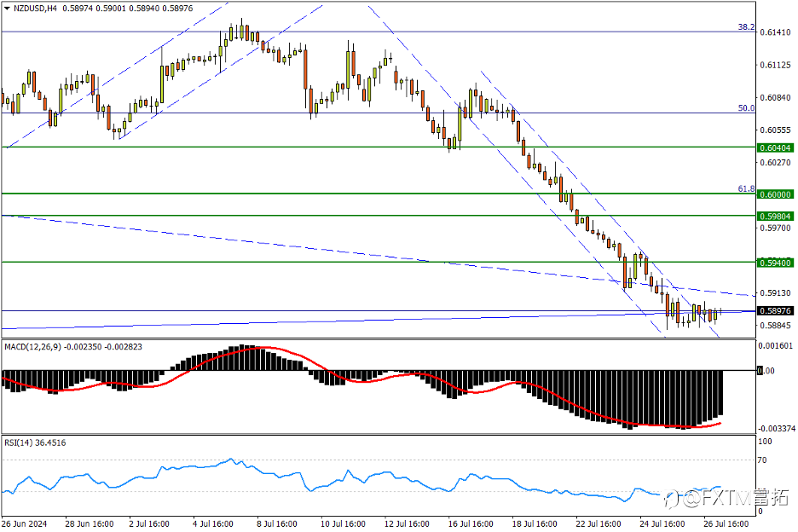Select the OHLC quote values in chart header

pyautogui.click(x=127, y=9)
